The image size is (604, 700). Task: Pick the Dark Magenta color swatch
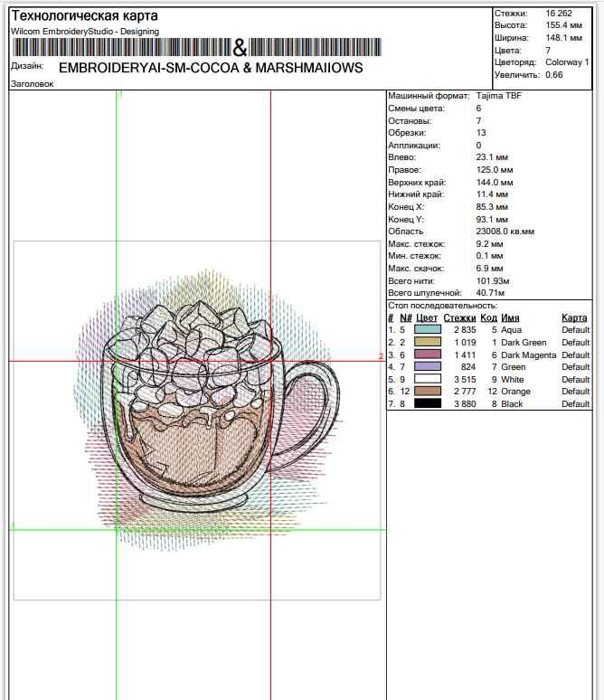click(x=428, y=355)
